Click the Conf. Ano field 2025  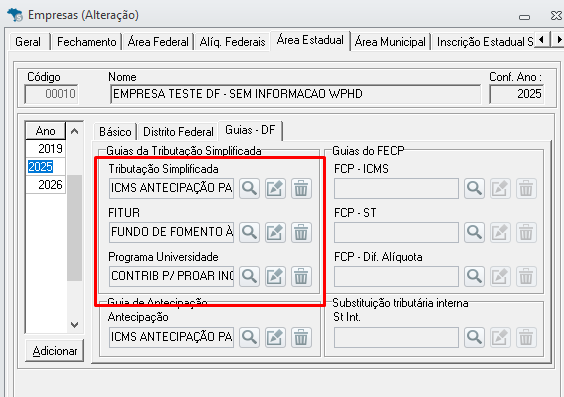coord(517,94)
